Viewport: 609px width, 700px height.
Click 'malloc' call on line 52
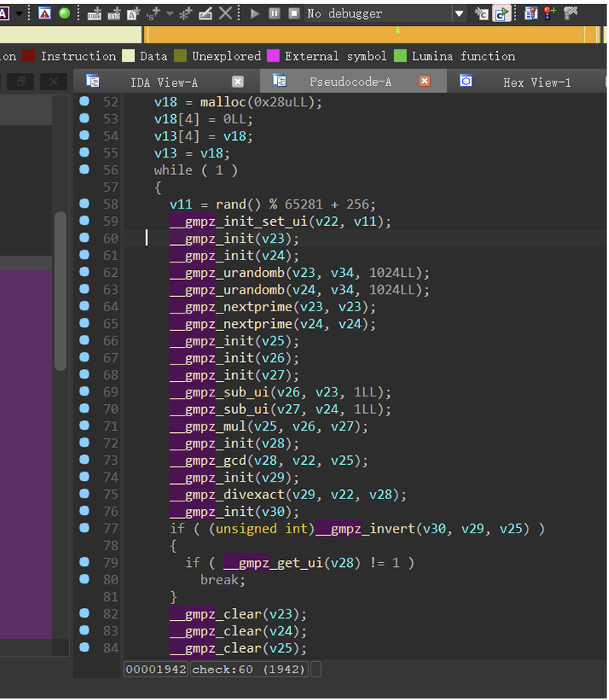(223, 102)
